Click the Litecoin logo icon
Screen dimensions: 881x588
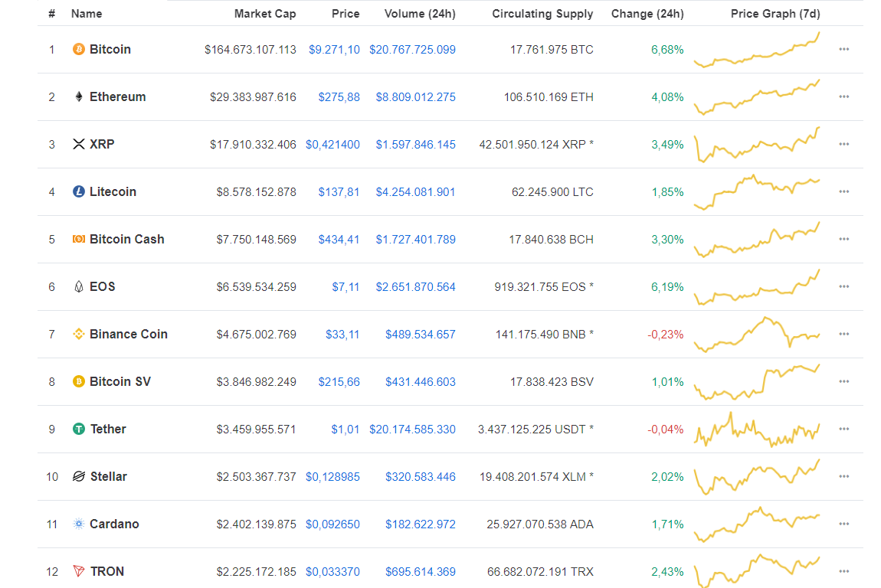point(79,191)
